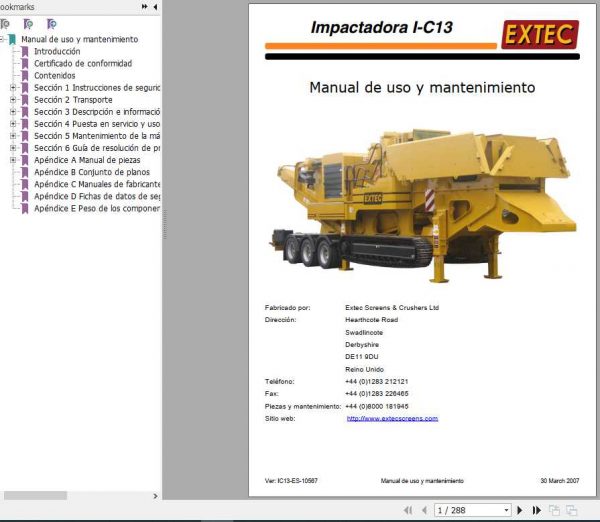Expand Sección 6 Guía de resolución

(x=13, y=148)
